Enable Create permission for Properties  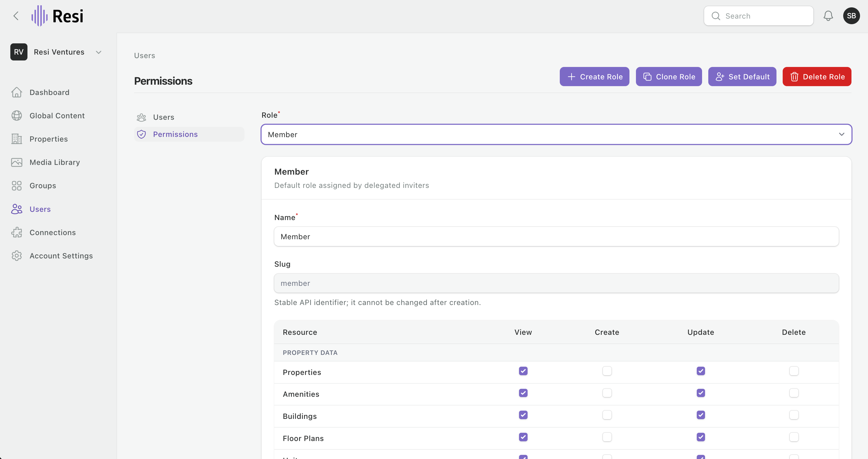click(x=607, y=371)
